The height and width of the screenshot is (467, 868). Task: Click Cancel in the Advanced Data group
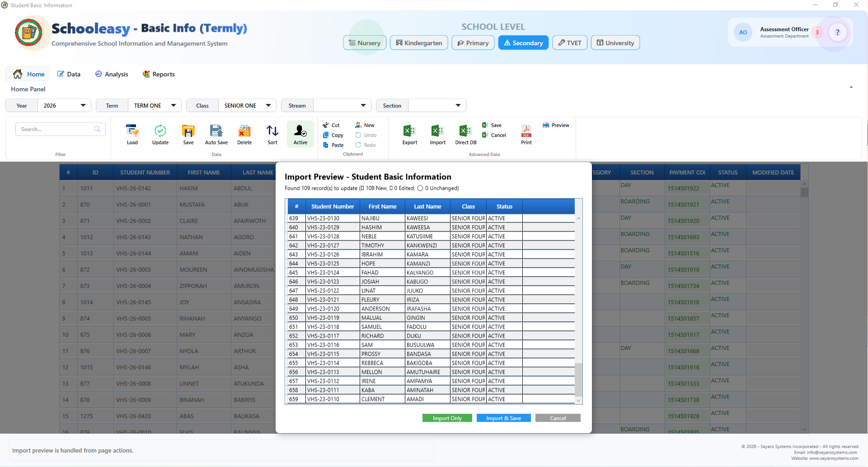click(494, 135)
